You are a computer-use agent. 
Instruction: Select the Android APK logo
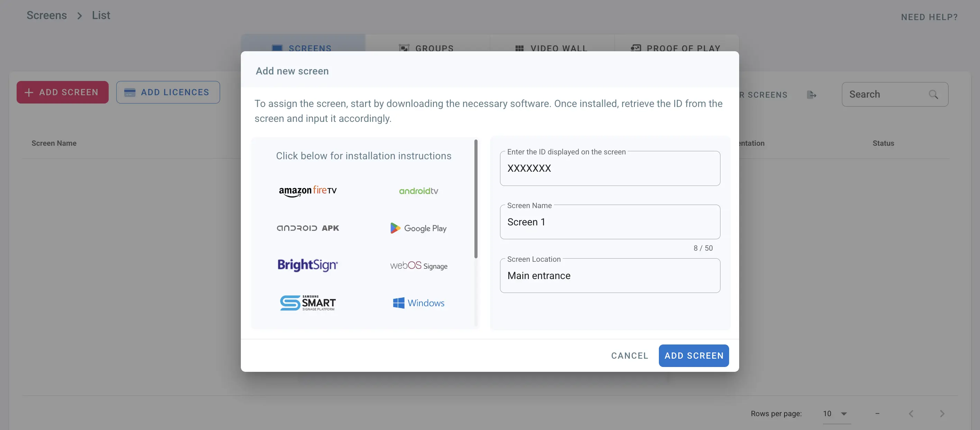click(x=307, y=228)
